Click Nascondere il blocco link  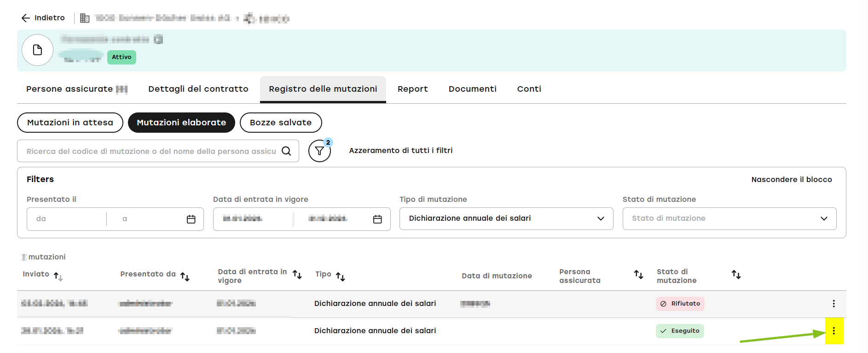click(792, 180)
